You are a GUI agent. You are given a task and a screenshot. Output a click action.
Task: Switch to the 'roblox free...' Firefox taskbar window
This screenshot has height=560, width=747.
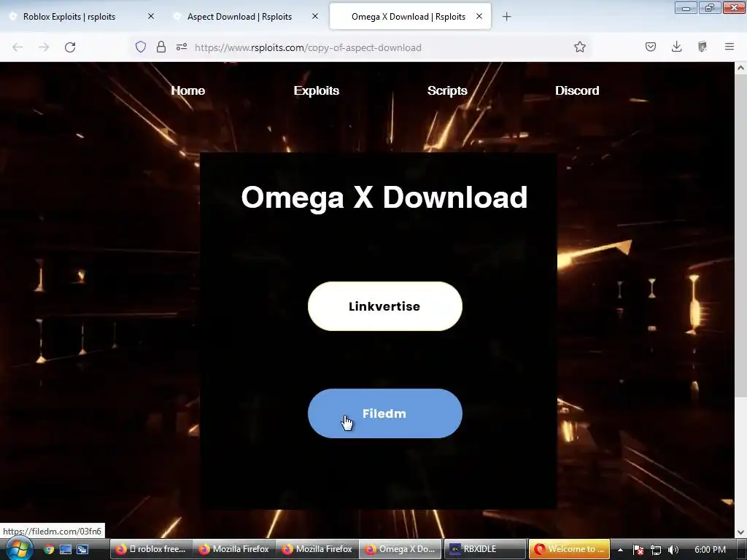pyautogui.click(x=150, y=549)
